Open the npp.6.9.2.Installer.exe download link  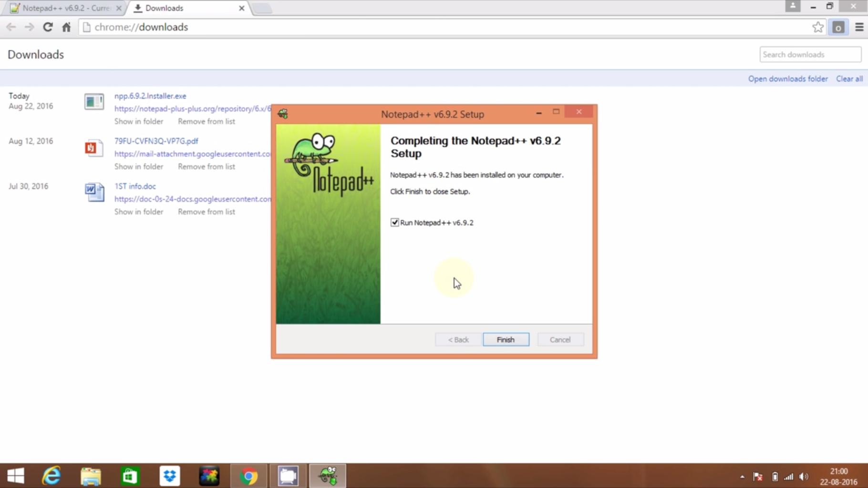(x=150, y=96)
